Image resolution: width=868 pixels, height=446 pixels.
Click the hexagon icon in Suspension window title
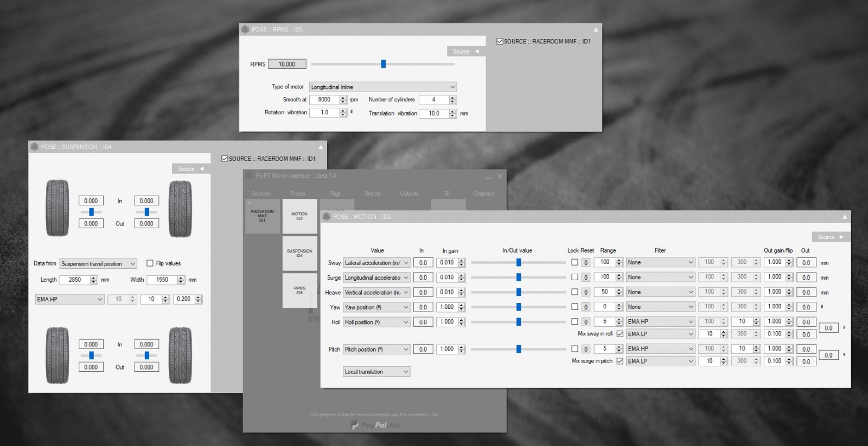point(35,147)
